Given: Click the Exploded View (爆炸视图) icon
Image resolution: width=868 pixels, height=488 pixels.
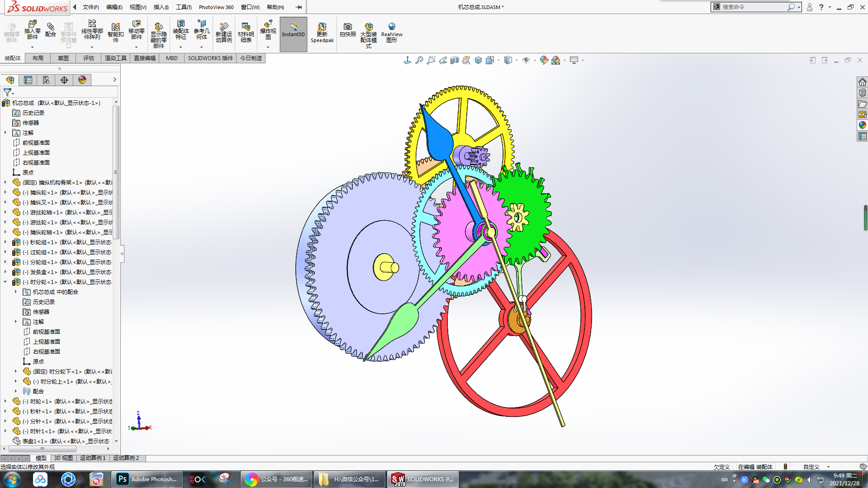Looking at the screenshot, I should (268, 30).
